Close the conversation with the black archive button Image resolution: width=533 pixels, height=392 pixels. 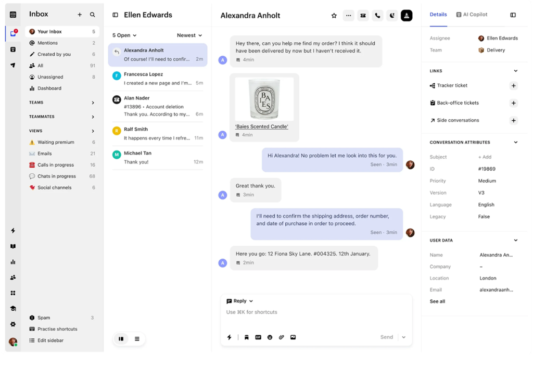pos(407,16)
